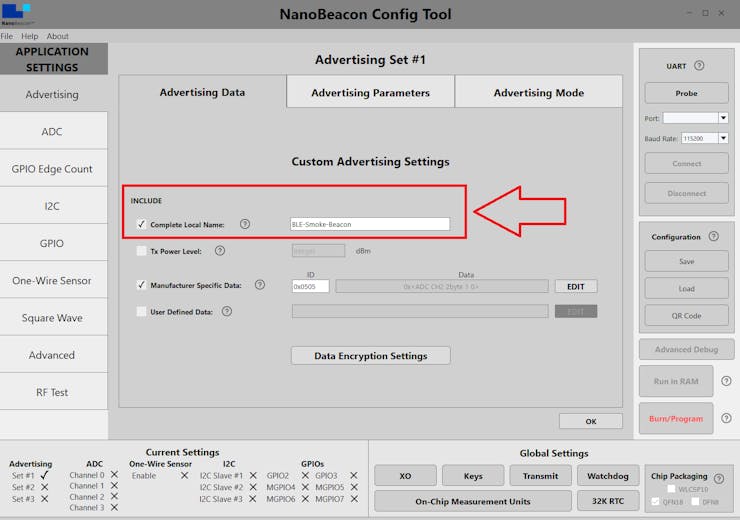Switch to Advertising Mode tab
This screenshot has width=740, height=520.
[538, 92]
